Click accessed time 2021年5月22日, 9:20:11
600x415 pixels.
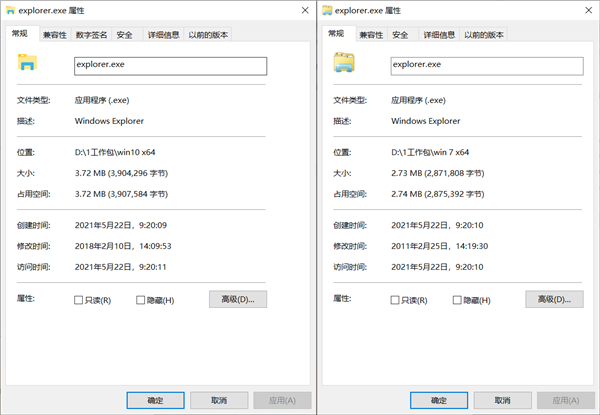(x=121, y=267)
